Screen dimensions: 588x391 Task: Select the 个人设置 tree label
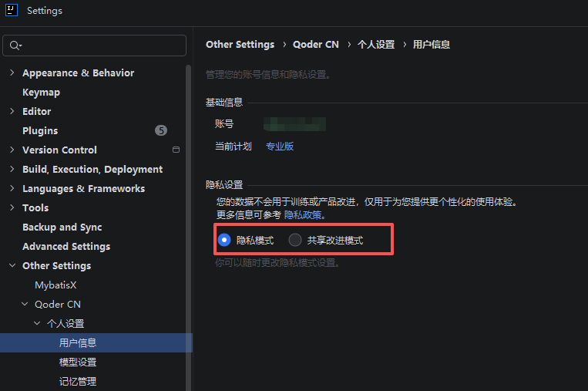point(66,323)
